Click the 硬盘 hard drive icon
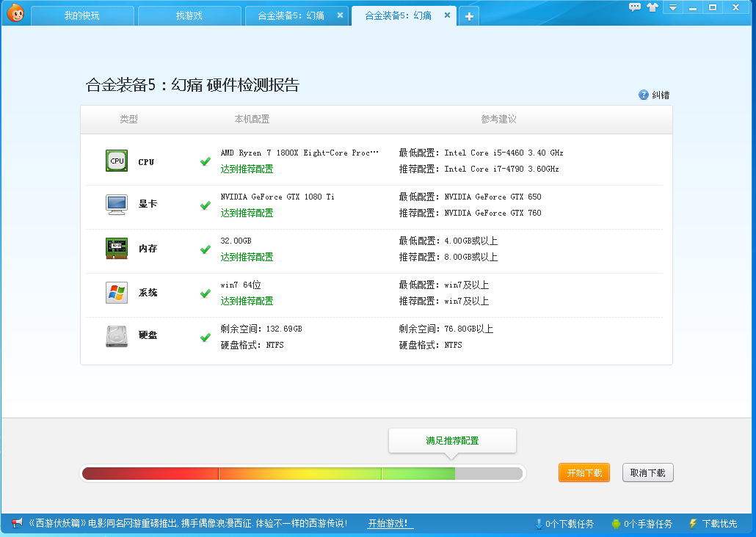Image resolution: width=756 pixels, height=537 pixels. tap(117, 336)
